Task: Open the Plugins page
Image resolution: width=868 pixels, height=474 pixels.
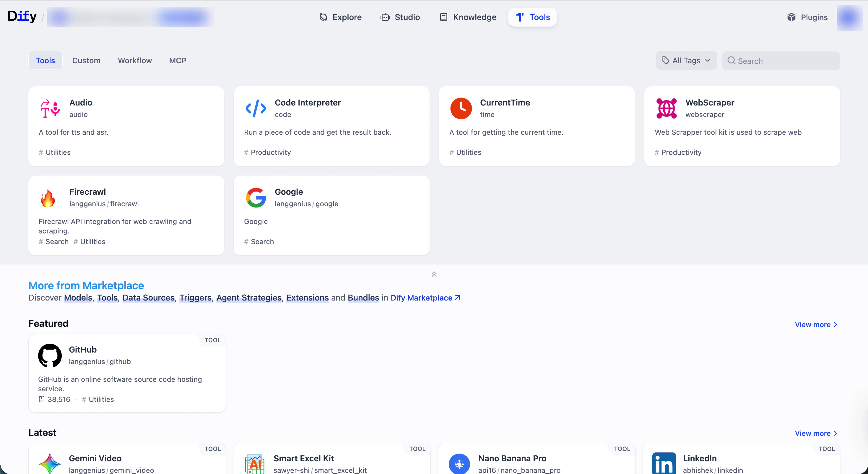Action: pyautogui.click(x=807, y=17)
